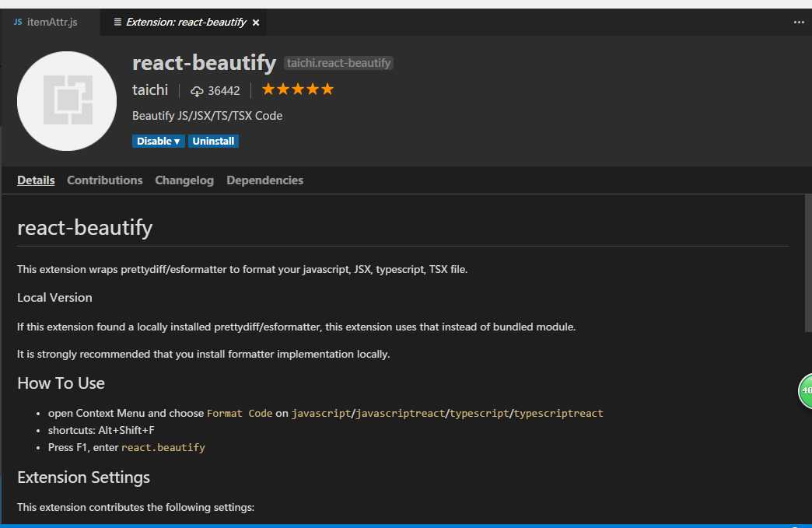Open the Dependencies tab
The width and height of the screenshot is (812, 528).
point(264,180)
